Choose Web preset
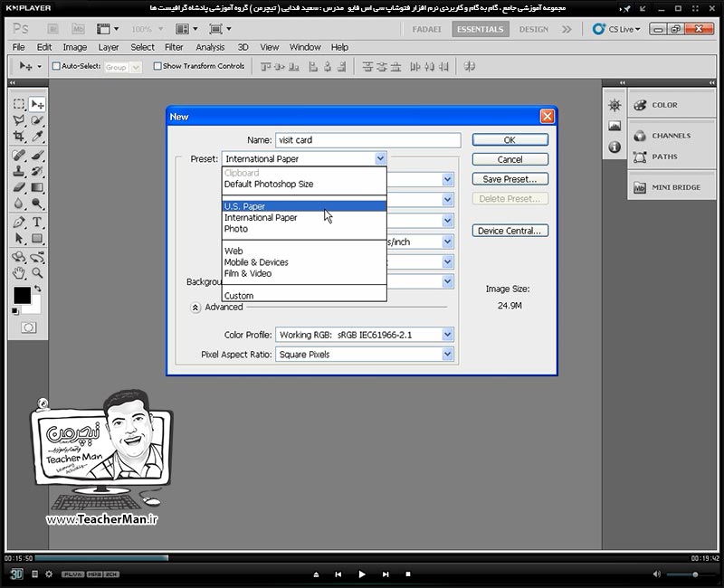Screen dimensions: 724x588 (x=304, y=251)
